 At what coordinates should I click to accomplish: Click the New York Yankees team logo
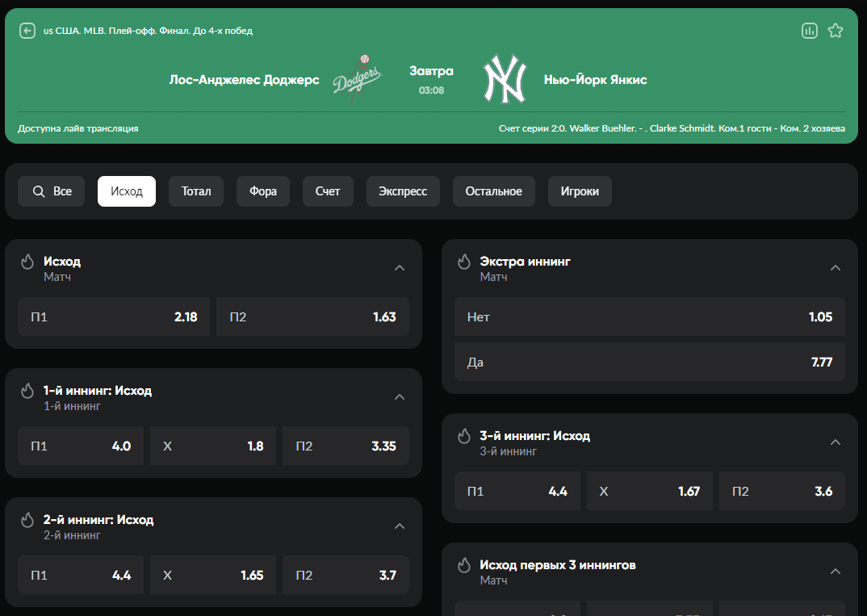tap(505, 80)
